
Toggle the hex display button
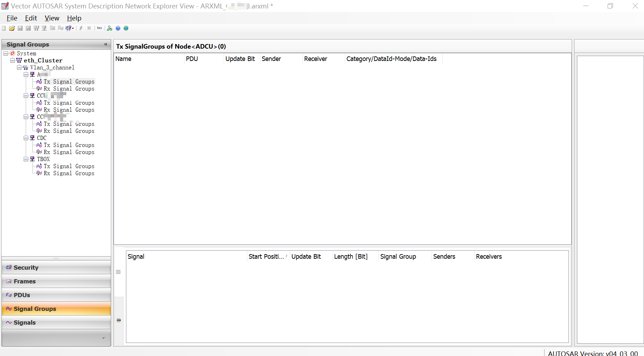coord(100,28)
